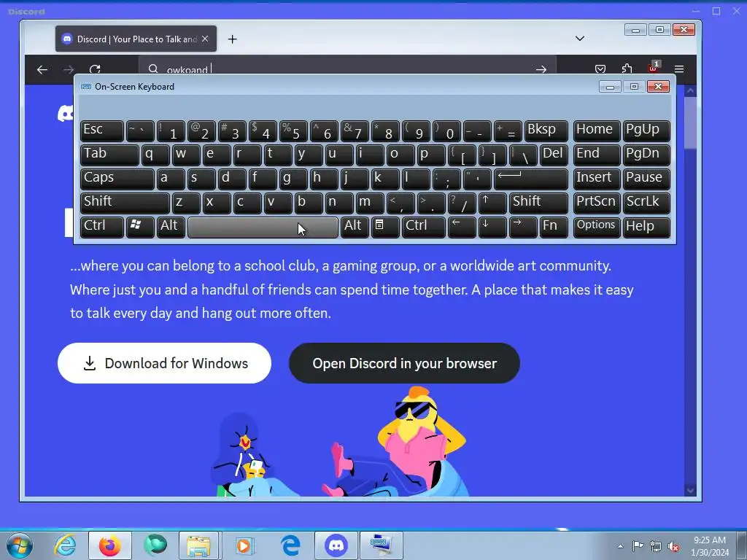Switch to Discord in taskbar
This screenshot has height=560, width=747.
336,545
